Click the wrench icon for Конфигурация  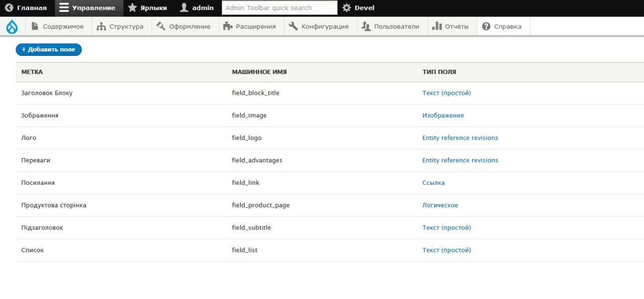tap(293, 26)
